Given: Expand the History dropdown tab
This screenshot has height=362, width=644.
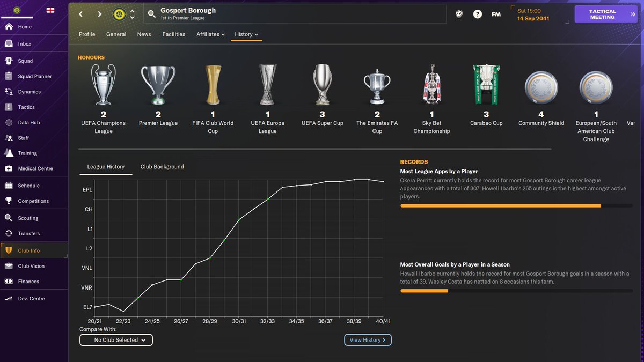Looking at the screenshot, I should (x=246, y=34).
